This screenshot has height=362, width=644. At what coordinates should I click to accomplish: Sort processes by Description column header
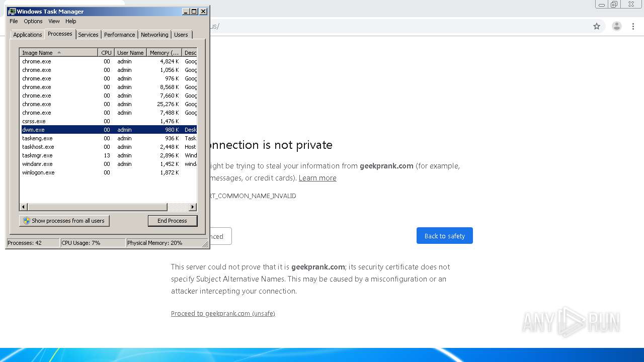[190, 53]
